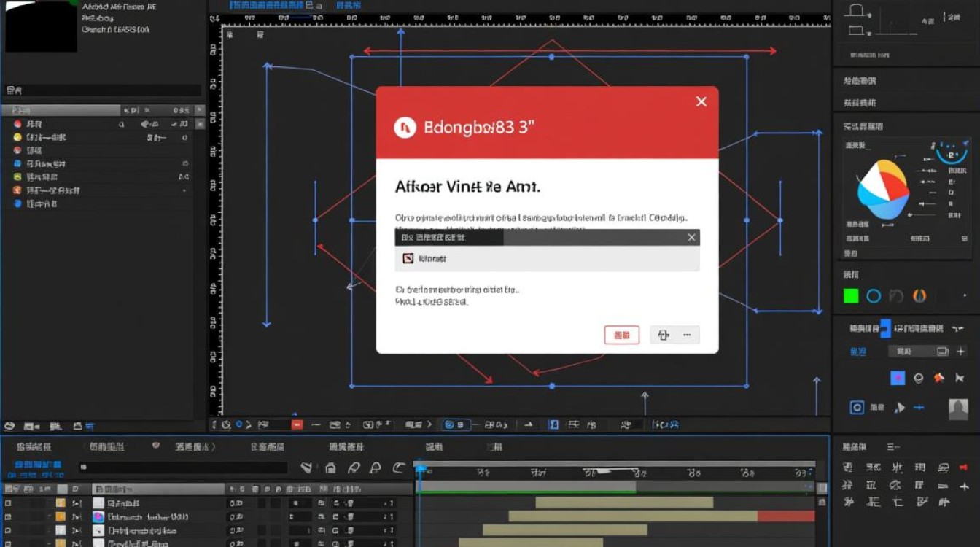This screenshot has width=980, height=547.
Task: Click the blue horizontal line icon
Action: tap(919, 408)
